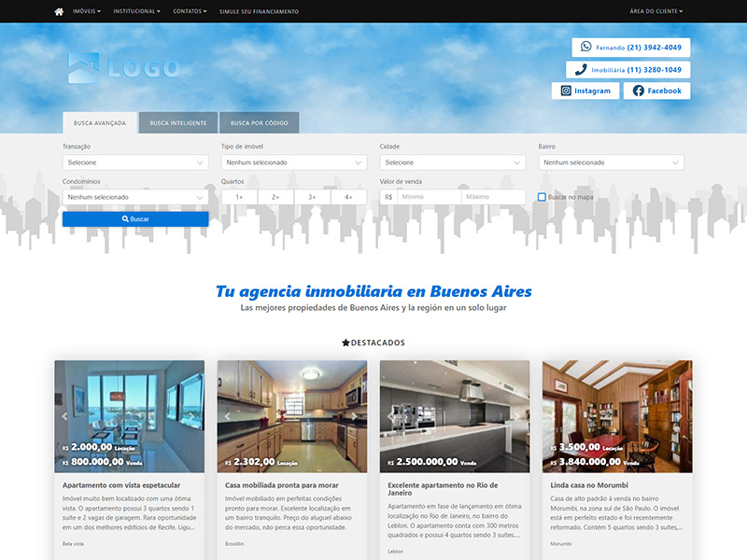Click R$ 2.500.000,00 Venda price label
The height and width of the screenshot is (560, 747).
(431, 462)
